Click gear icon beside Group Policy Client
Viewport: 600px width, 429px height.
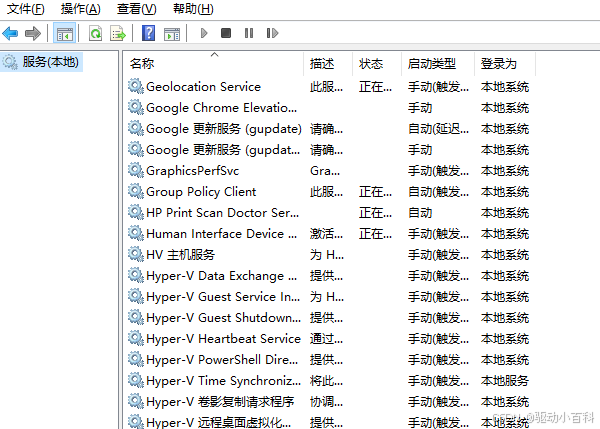tap(135, 191)
